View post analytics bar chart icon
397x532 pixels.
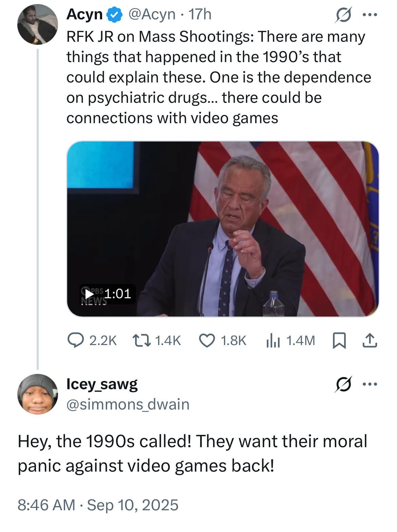pos(290,340)
